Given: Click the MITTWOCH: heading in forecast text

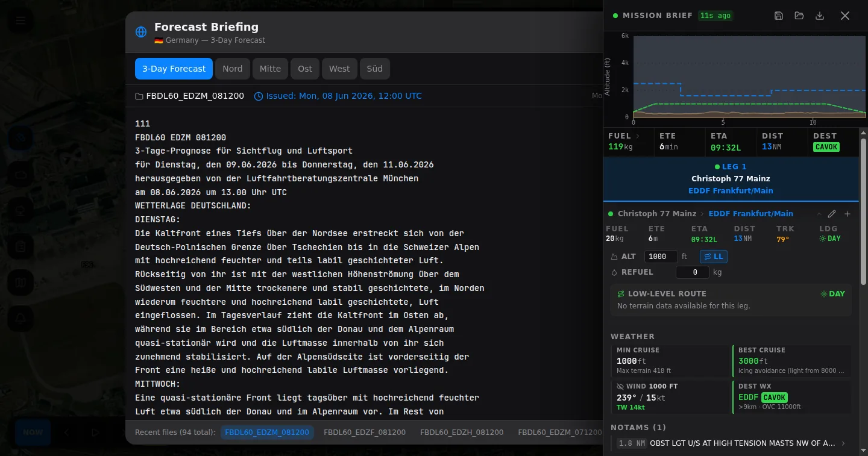Looking at the screenshot, I should [158, 384].
